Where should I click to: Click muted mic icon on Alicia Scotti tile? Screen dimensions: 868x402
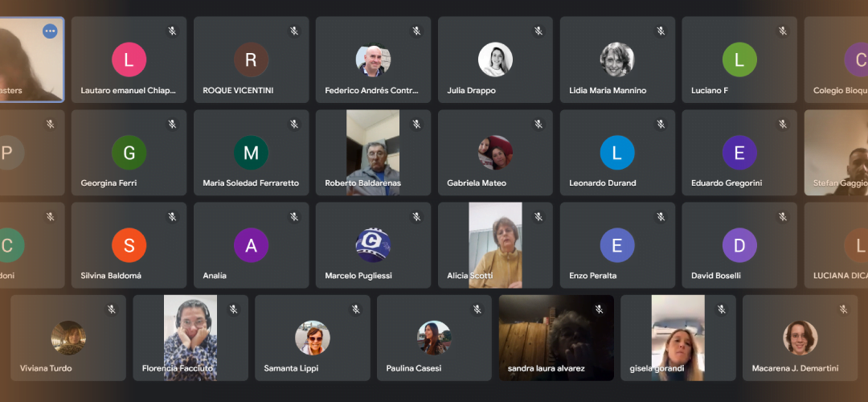point(538,216)
